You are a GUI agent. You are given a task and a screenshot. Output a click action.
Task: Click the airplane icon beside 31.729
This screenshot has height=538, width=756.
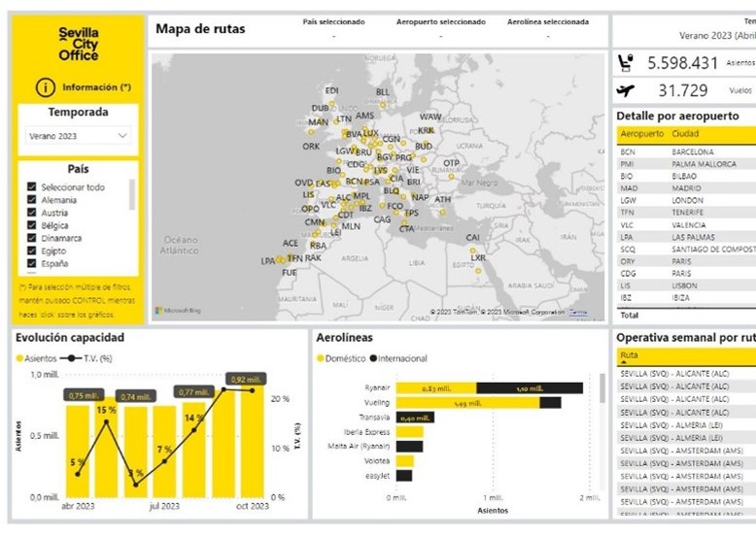tap(626, 90)
